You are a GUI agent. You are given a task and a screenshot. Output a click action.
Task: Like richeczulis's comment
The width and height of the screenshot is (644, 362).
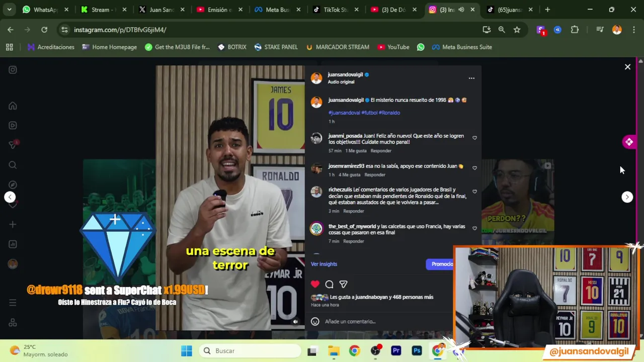click(x=474, y=192)
